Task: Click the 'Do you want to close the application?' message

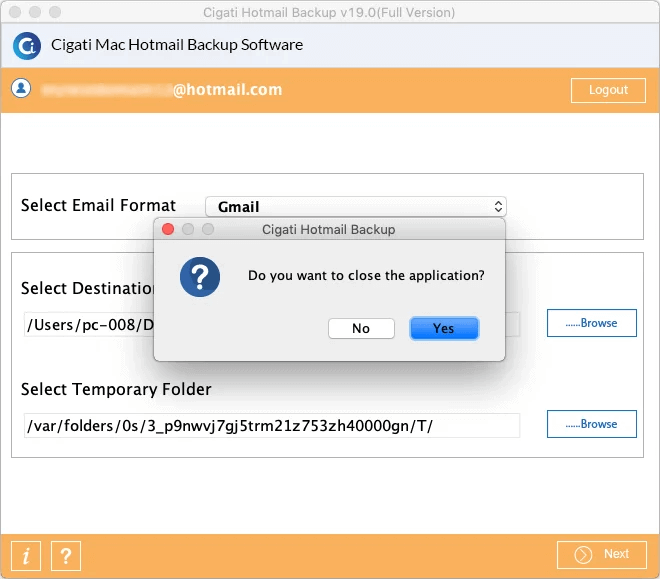Action: coord(366,276)
